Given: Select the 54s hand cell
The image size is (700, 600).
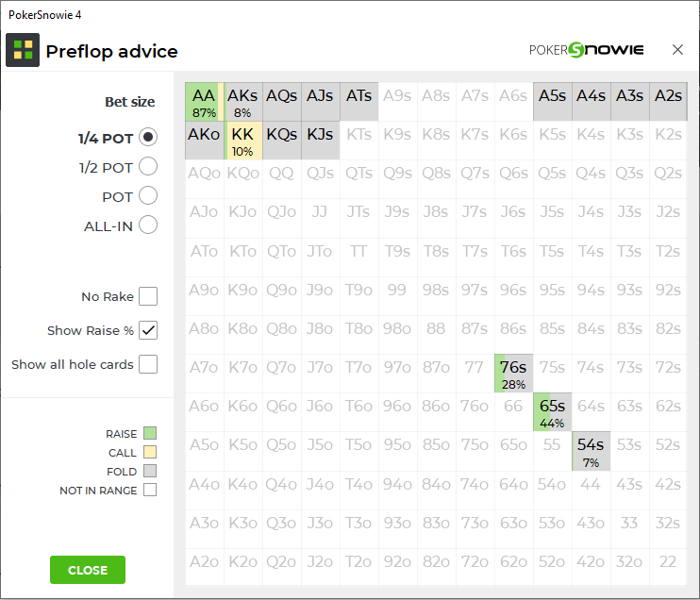Looking at the screenshot, I should tap(591, 451).
